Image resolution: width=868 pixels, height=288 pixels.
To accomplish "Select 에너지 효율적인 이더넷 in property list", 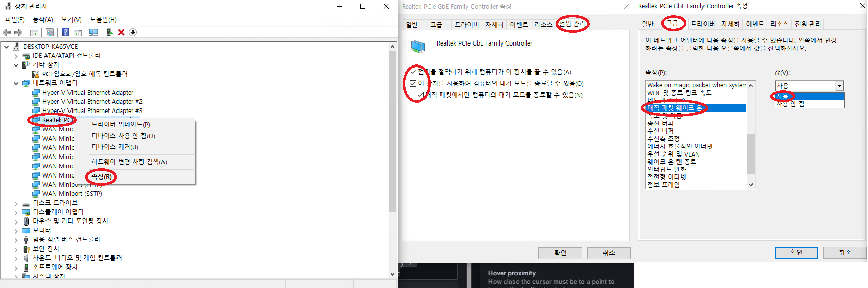I will (x=679, y=146).
